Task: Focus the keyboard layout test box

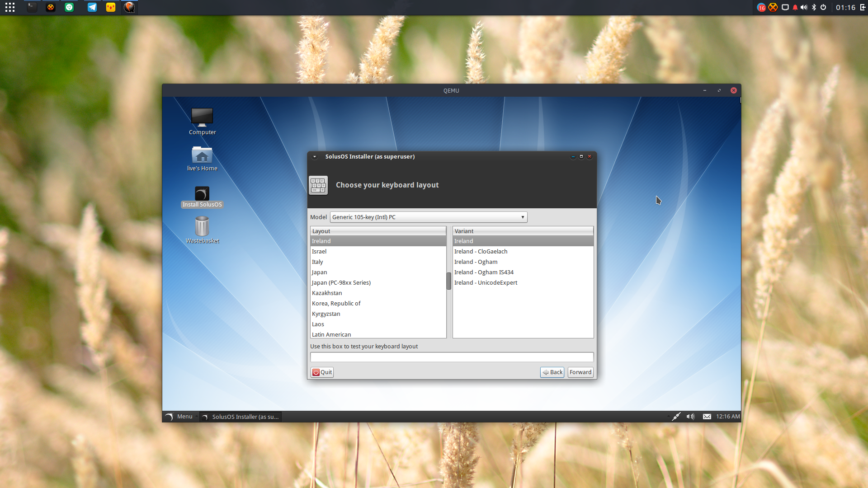Action: [452, 357]
